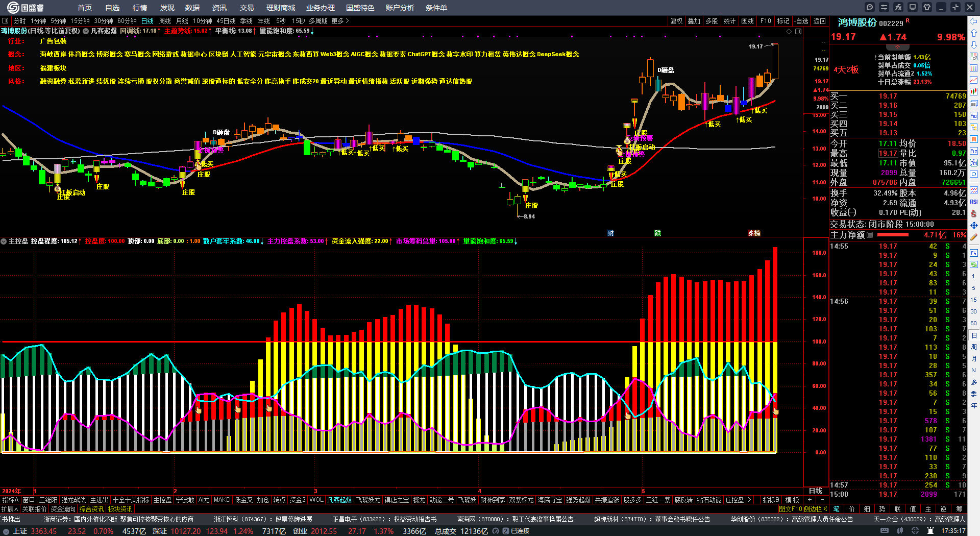Click the blue four-way move arrows icon
This screenshot has height=536, width=980.
point(974,225)
